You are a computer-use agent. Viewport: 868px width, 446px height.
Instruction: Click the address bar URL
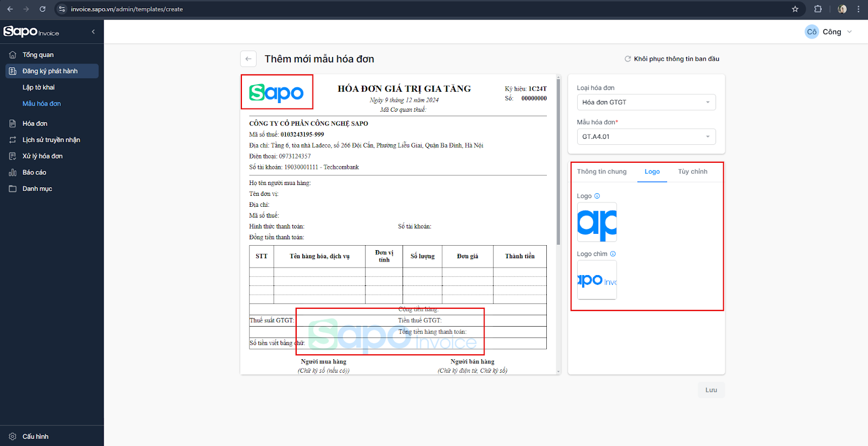click(x=127, y=9)
